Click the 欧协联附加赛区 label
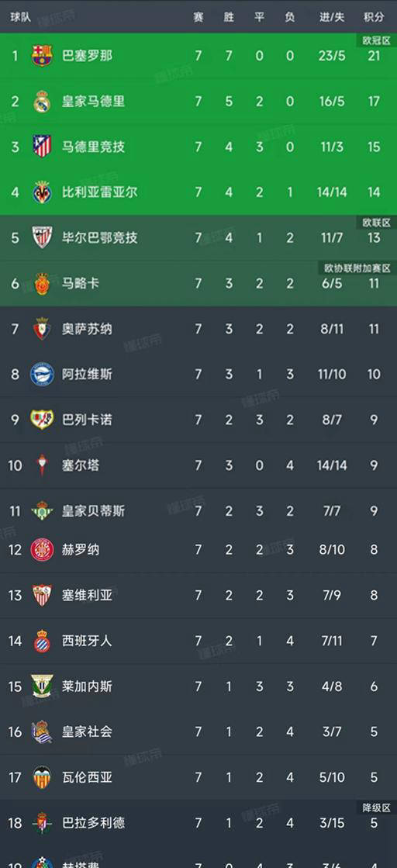397x868 pixels. (357, 268)
